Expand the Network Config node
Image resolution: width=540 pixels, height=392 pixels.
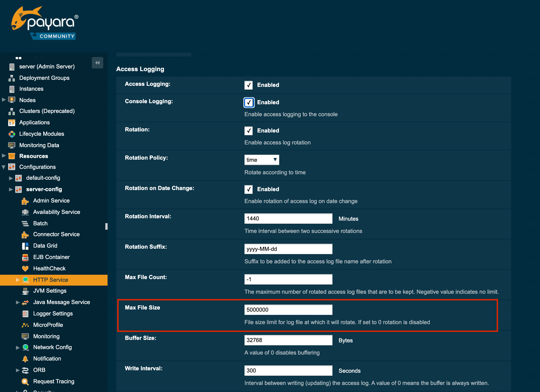[17, 347]
